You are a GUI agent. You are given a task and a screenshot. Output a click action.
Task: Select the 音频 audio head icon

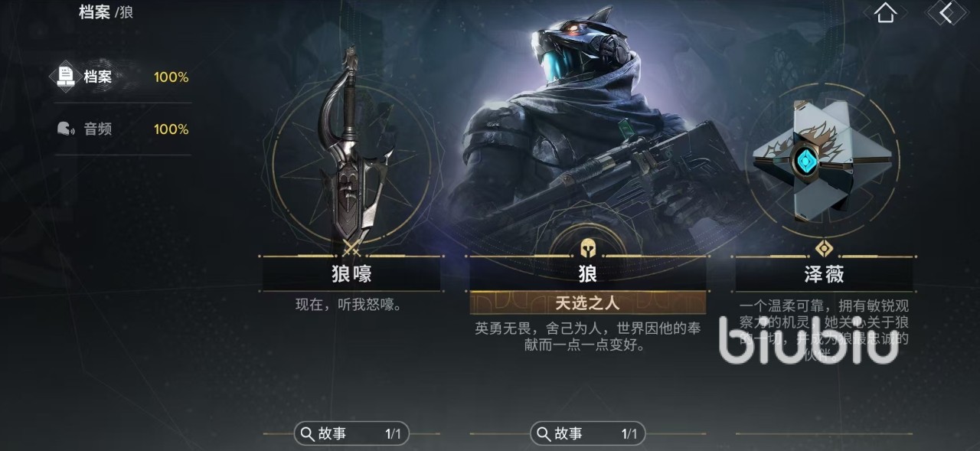point(66,129)
